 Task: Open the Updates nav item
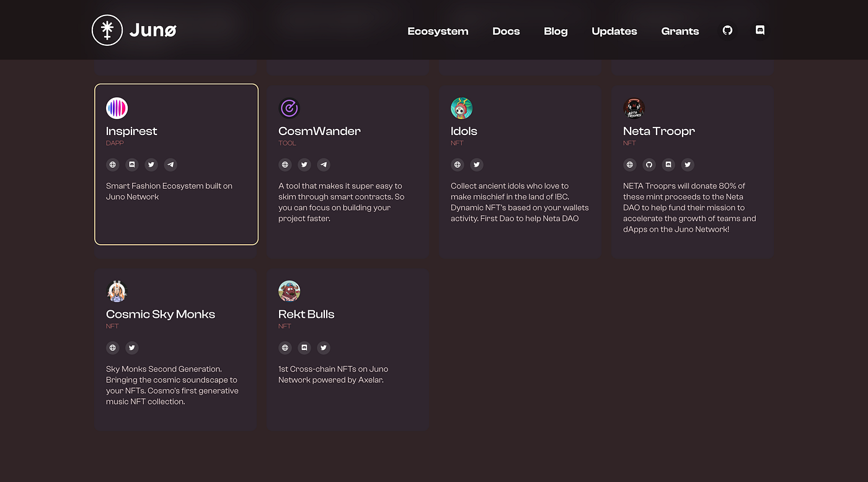(x=614, y=31)
